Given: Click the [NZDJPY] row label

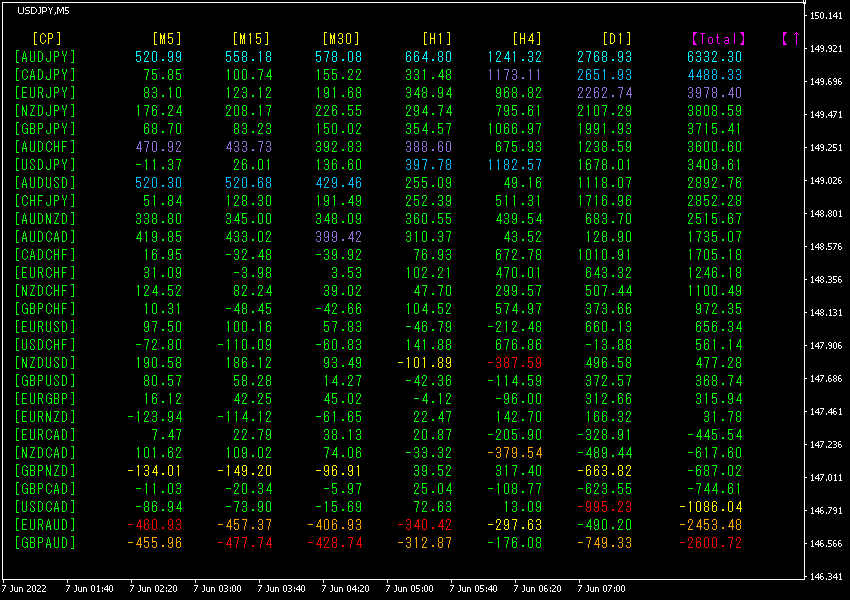Looking at the screenshot, I should tap(45, 111).
